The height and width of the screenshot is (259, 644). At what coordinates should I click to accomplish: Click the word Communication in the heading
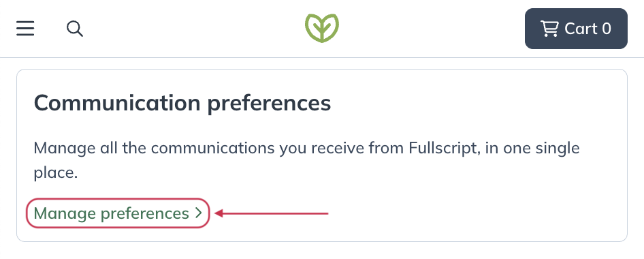[117, 103]
